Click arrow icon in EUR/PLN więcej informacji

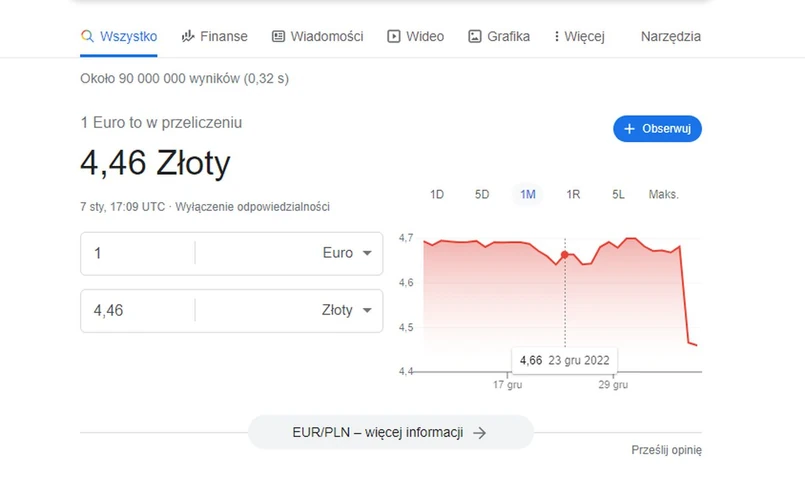[x=479, y=433]
